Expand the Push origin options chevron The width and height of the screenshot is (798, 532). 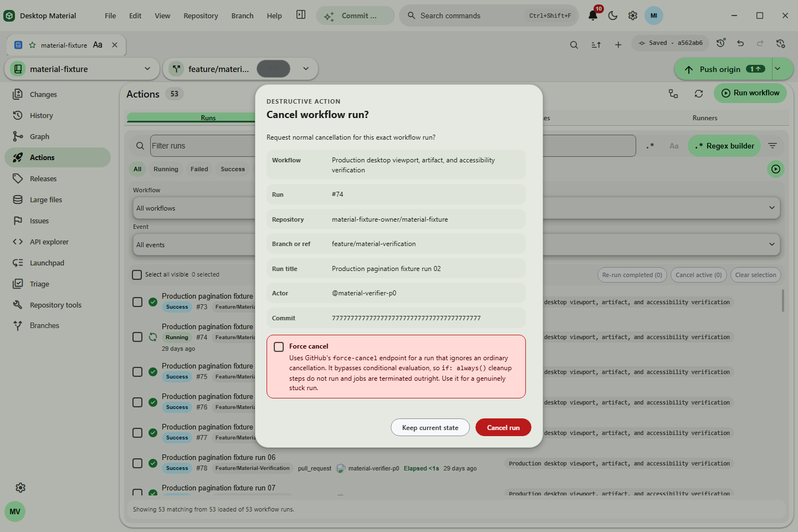pyautogui.click(x=777, y=69)
